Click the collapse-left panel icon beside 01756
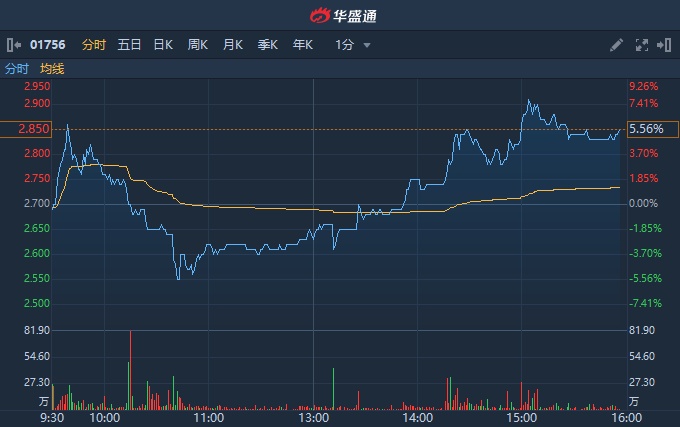 pyautogui.click(x=13, y=45)
